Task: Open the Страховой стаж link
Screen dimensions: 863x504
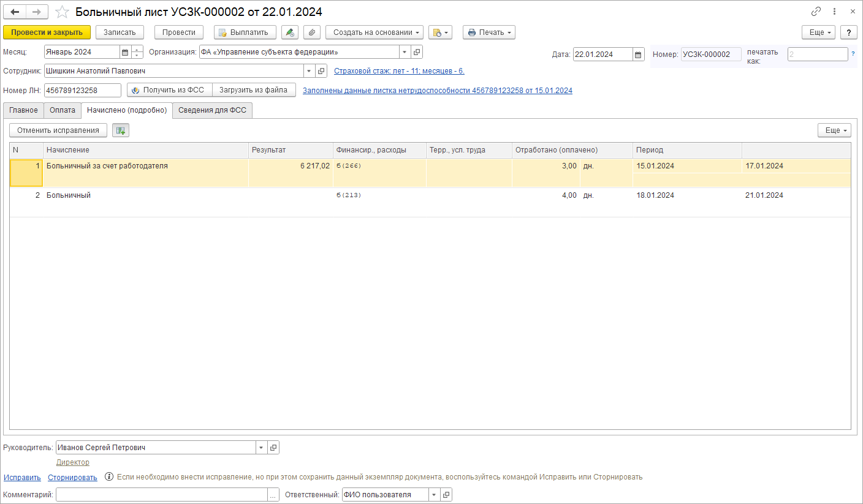Action: point(399,71)
